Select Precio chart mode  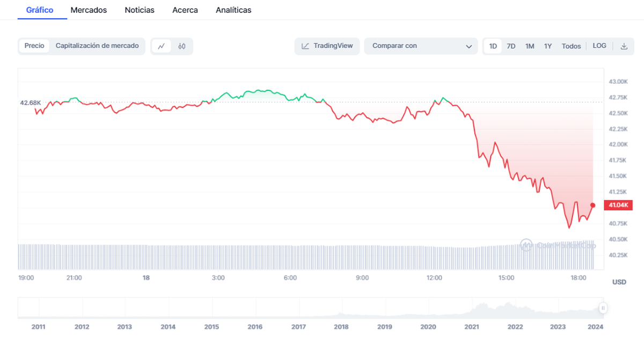click(x=34, y=46)
